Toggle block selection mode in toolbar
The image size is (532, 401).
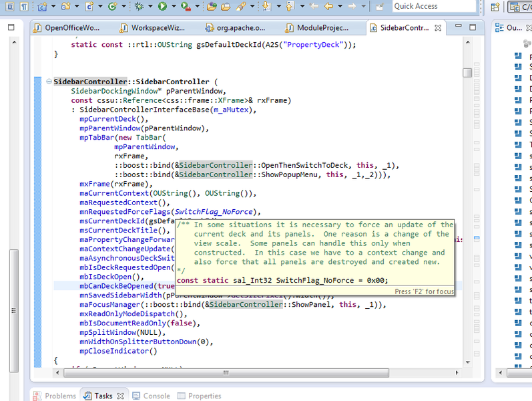pos(10,6)
